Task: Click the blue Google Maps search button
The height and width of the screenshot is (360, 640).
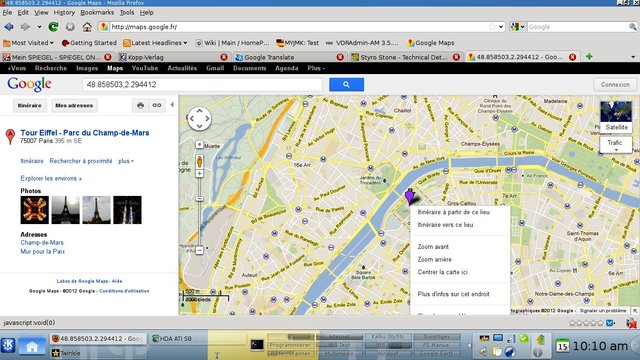Action: pos(346,84)
